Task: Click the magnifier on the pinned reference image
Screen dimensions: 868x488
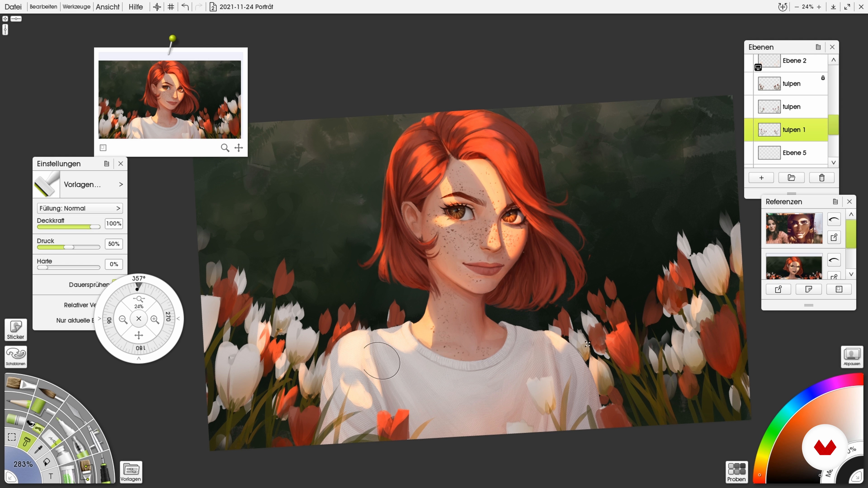Action: coord(225,148)
